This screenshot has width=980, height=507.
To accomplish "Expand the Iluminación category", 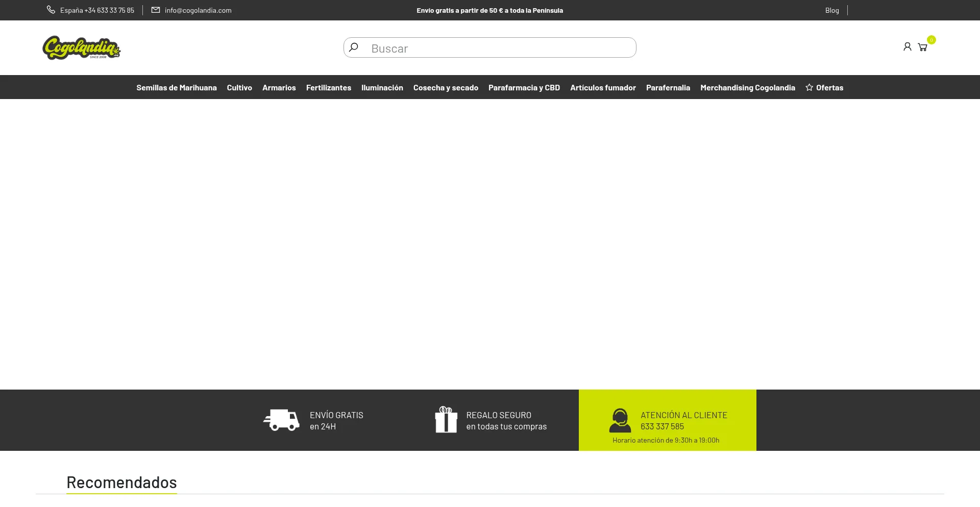I will pyautogui.click(x=382, y=87).
